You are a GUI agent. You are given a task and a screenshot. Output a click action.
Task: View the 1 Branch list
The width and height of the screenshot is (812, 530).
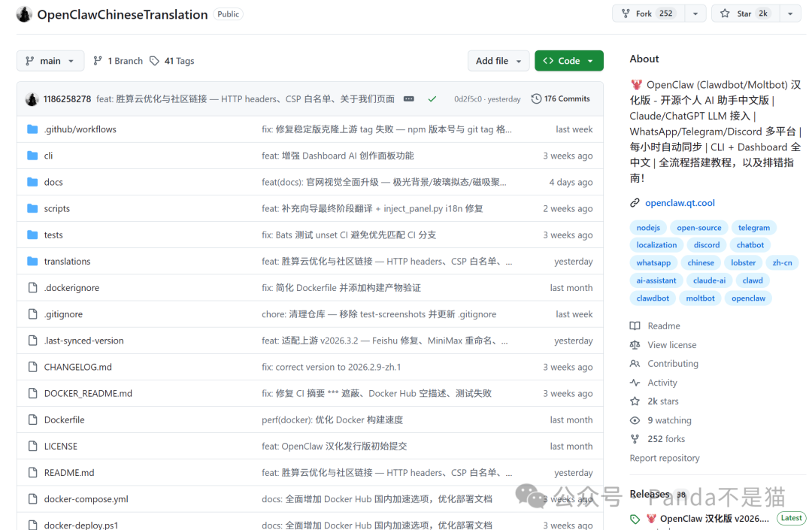[x=118, y=61]
